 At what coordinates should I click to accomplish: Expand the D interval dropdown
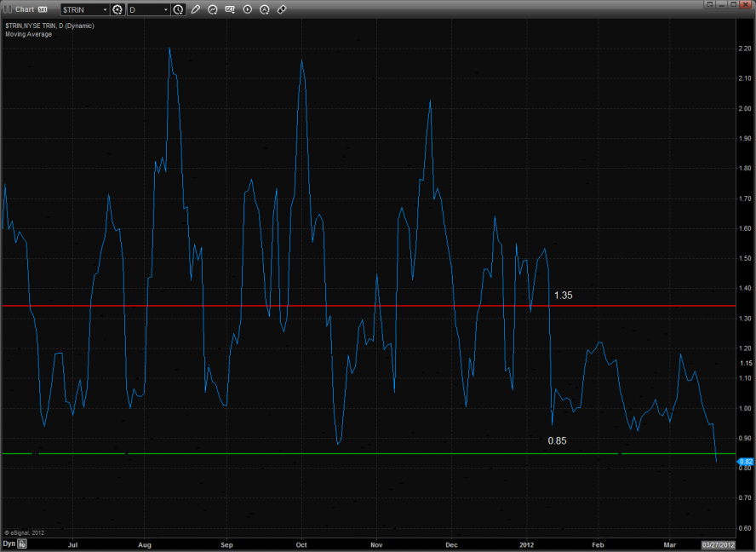(x=164, y=9)
